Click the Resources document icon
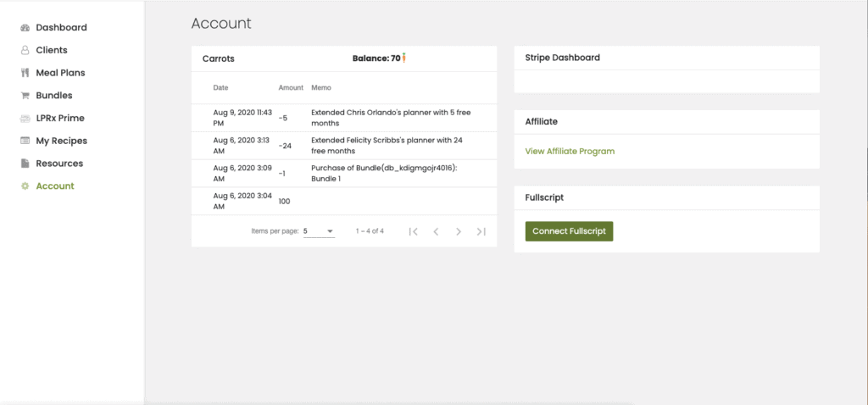Screen dimensions: 868x405 click(25, 164)
